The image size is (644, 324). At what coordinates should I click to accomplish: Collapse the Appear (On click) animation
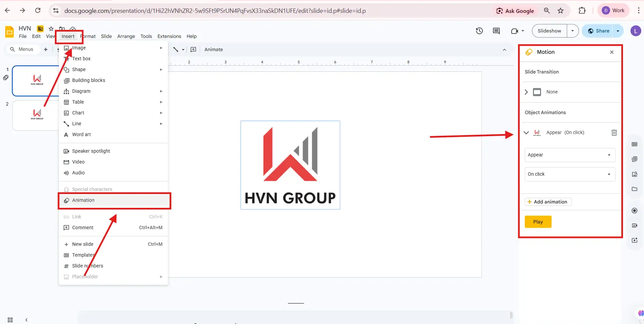526,133
